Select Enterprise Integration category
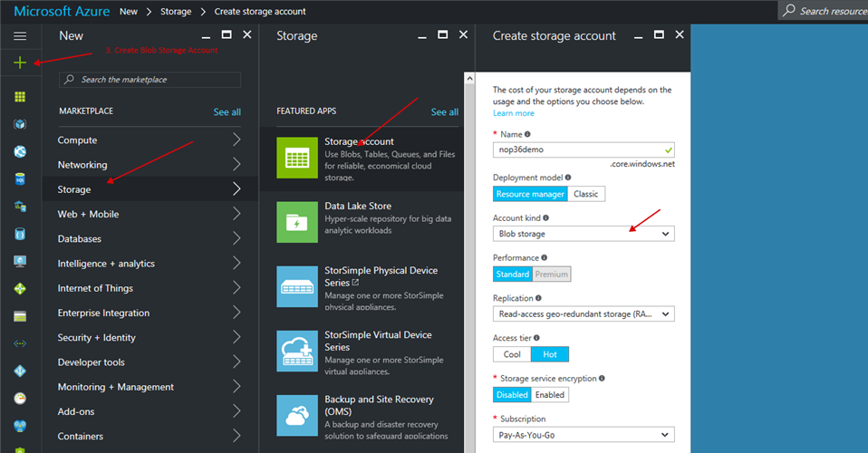The height and width of the screenshot is (453, 868). (x=149, y=313)
